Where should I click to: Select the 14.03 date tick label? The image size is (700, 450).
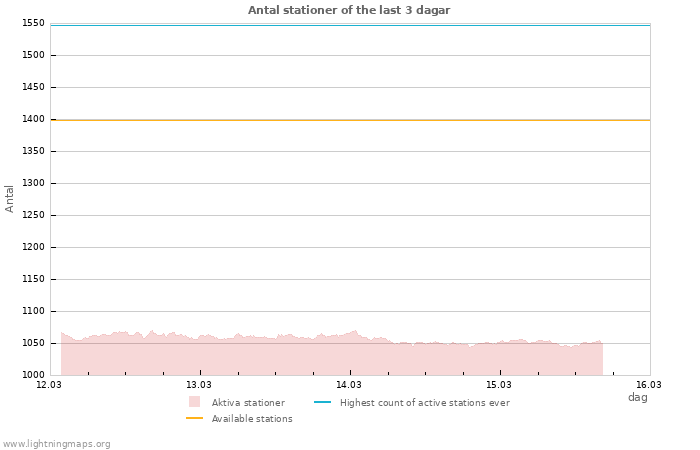[x=349, y=384]
